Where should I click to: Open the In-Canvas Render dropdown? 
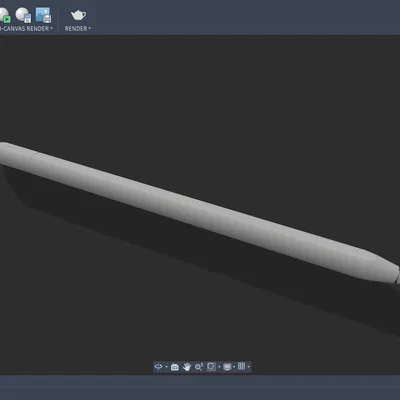pyautogui.click(x=26, y=29)
